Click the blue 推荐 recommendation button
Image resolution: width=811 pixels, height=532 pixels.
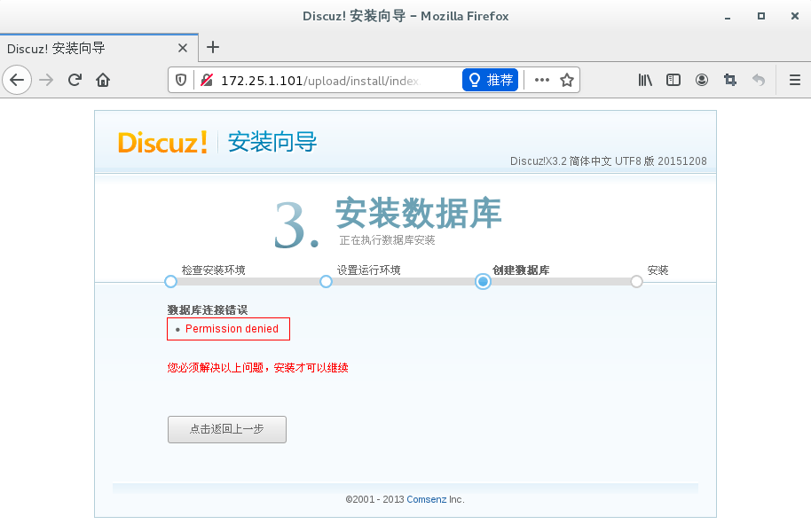tap(491, 80)
